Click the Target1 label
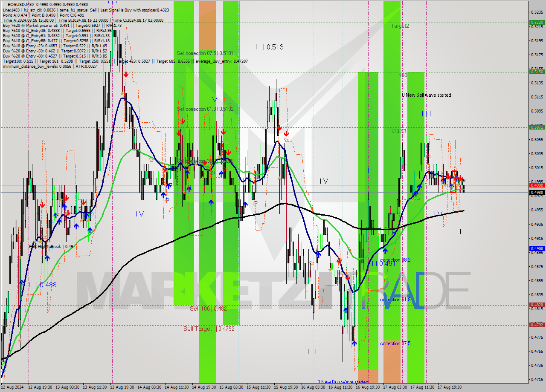This screenshot has height=392, width=546. 397,131
